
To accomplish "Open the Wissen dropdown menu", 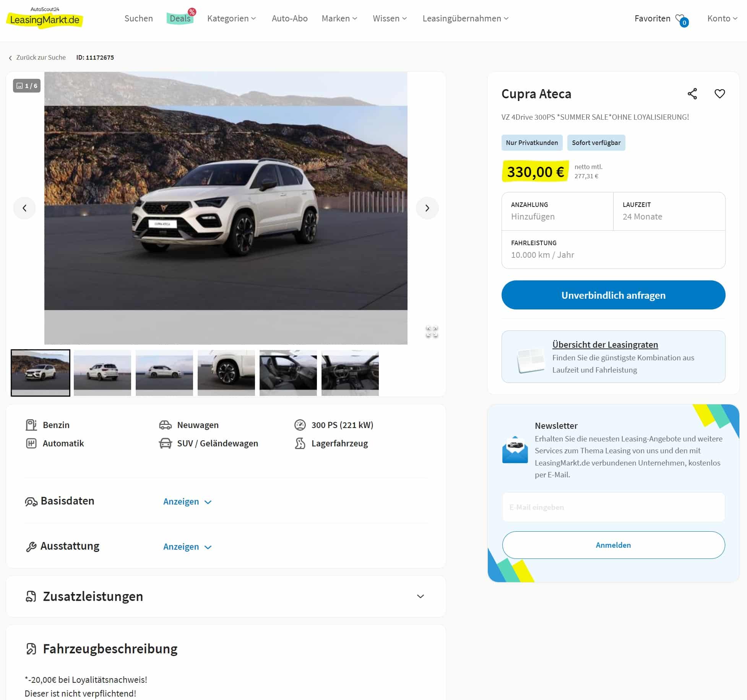I will (x=390, y=18).
